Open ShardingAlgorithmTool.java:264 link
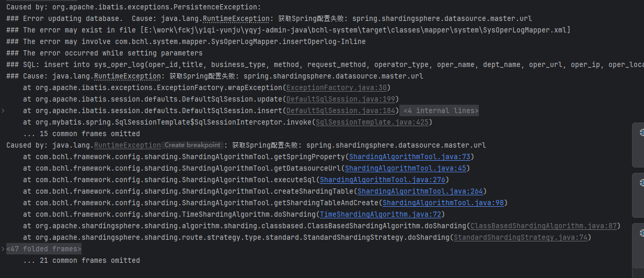Screen dimensions: 644x278 click(420, 191)
